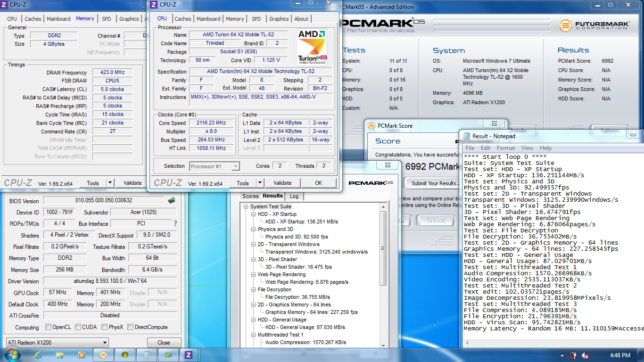Click OK in the front CPU-Z window
Viewport: 644px width, 362px height.
[x=319, y=183]
